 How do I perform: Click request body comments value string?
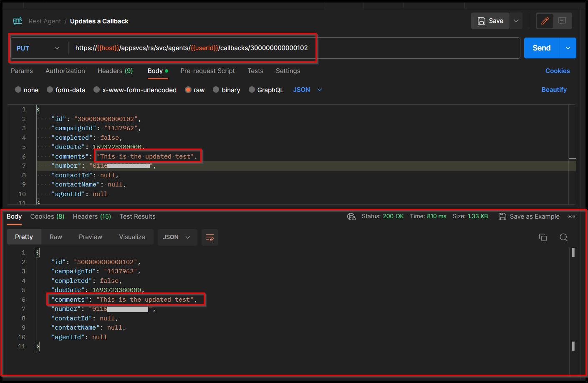coord(145,156)
